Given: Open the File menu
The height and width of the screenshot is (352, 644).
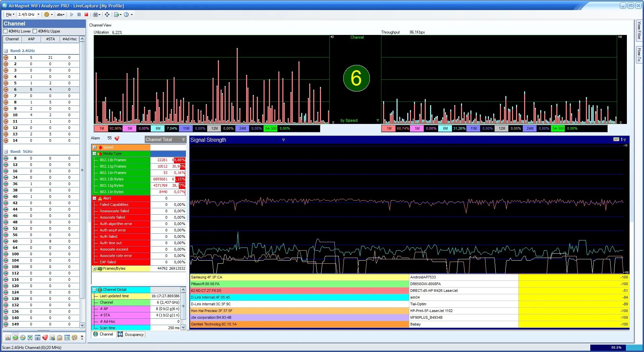Looking at the screenshot, I should (x=10, y=14).
